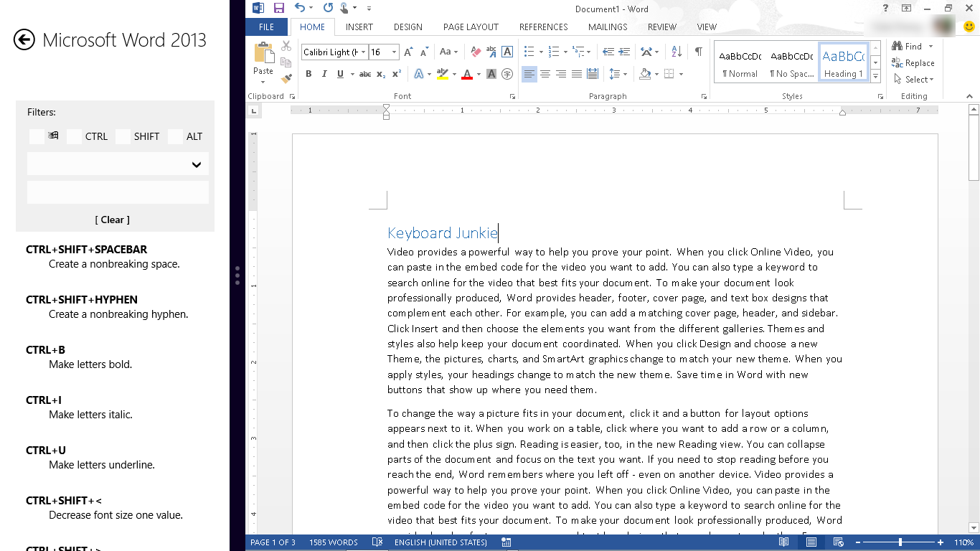Image resolution: width=980 pixels, height=551 pixels.
Task: Open the Select dropdown in Editing
Action: coord(913,80)
